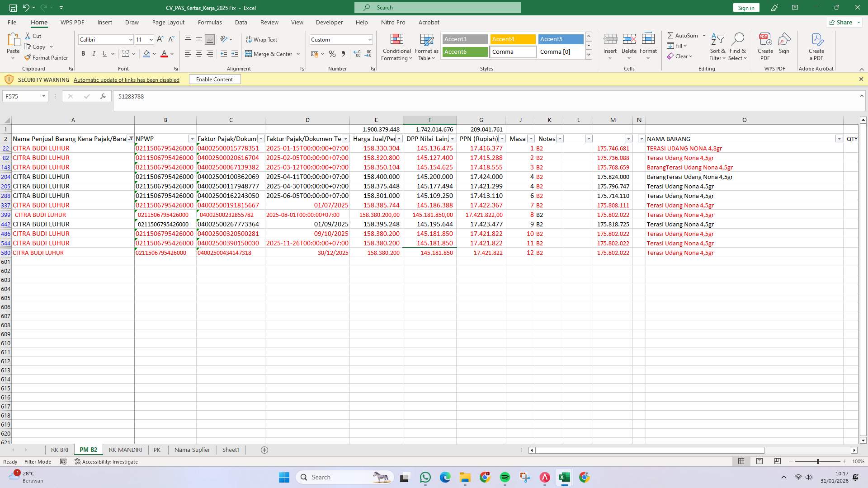Select the Format Painter tool
This screenshot has height=488, width=868.
point(46,57)
